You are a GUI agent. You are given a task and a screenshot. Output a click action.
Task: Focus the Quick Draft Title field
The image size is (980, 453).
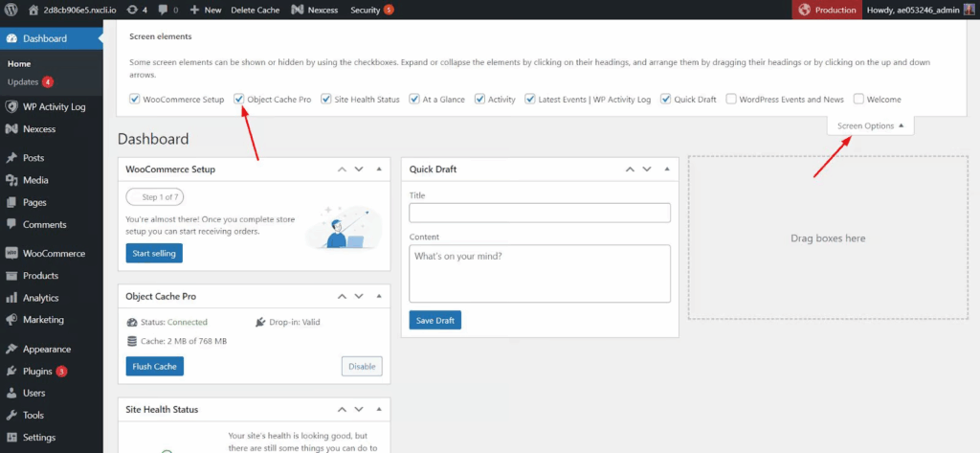coord(540,213)
